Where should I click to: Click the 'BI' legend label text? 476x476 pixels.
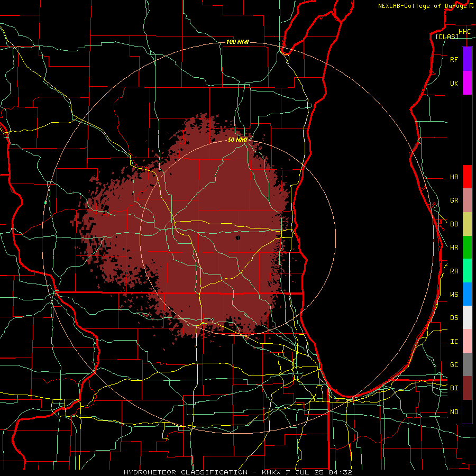pos(454,388)
